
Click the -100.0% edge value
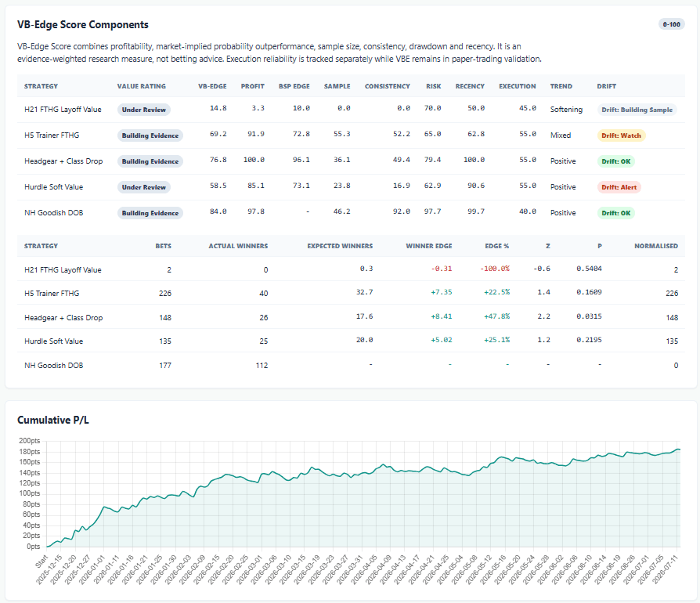pyautogui.click(x=495, y=269)
